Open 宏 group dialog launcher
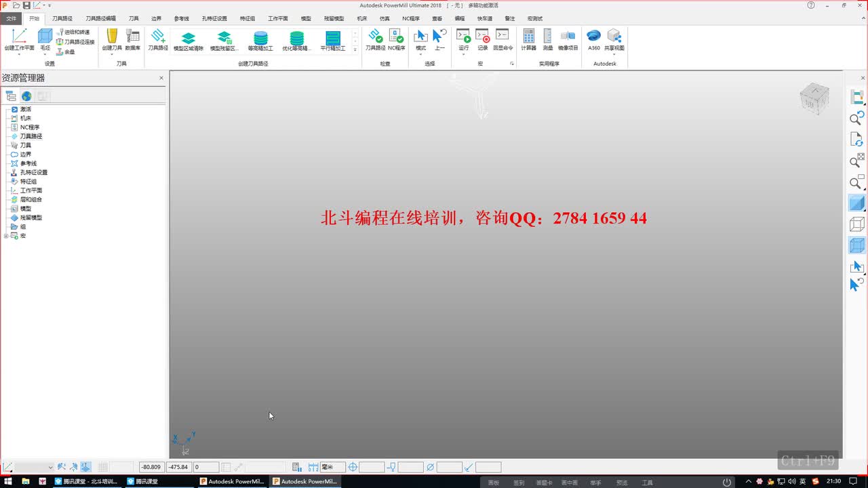The image size is (868, 488). click(512, 64)
